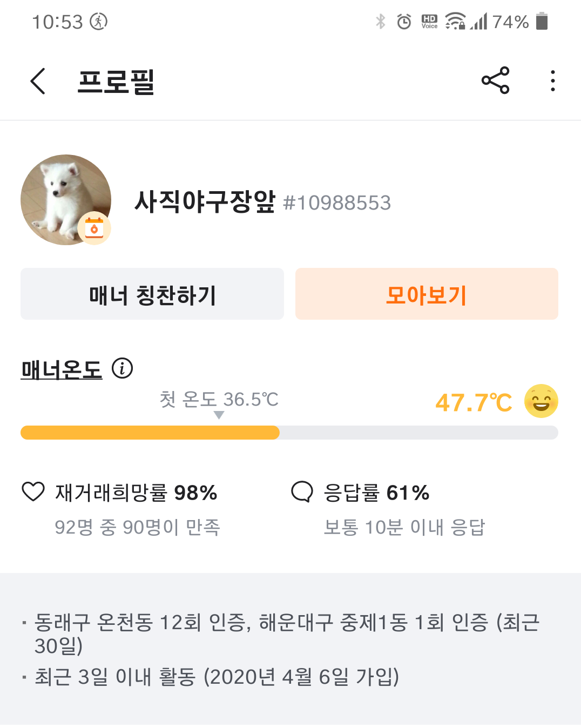Click the manner temperature progress bar
This screenshot has width=581, height=728.
[289, 433]
